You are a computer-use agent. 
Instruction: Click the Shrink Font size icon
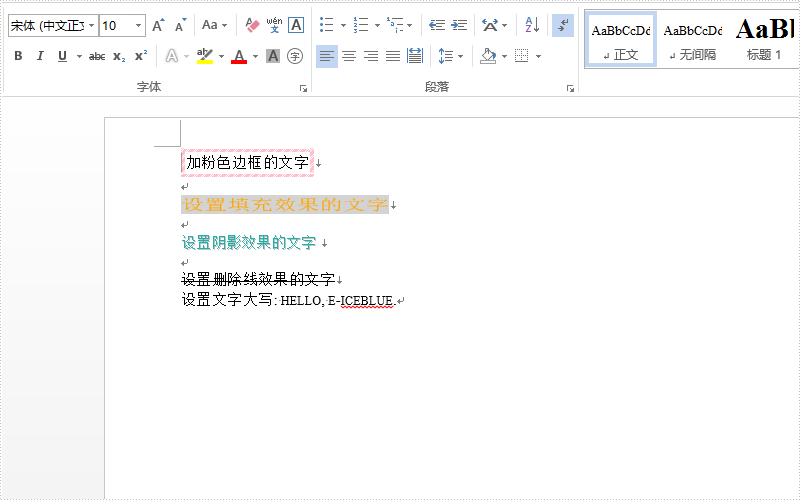[x=181, y=25]
